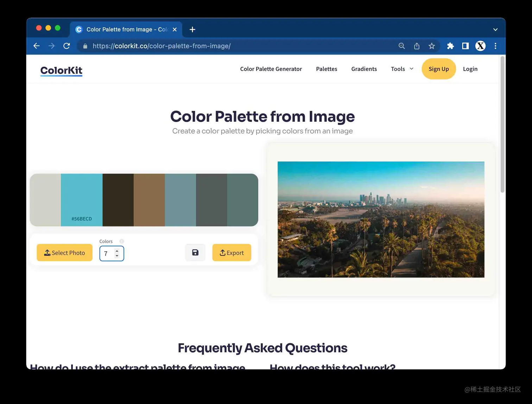Select the muted blue-gray swatch
Image resolution: width=532 pixels, height=404 pixels.
tap(180, 200)
